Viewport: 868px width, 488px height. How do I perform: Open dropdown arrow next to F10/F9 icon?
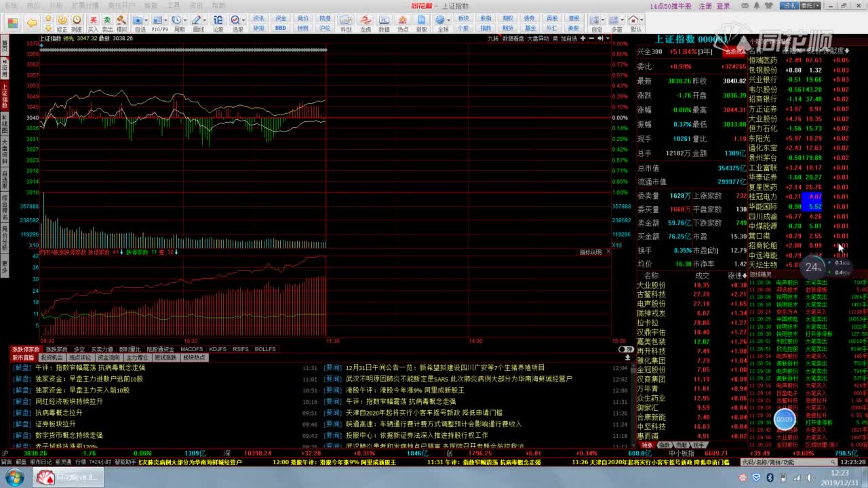click(x=166, y=20)
